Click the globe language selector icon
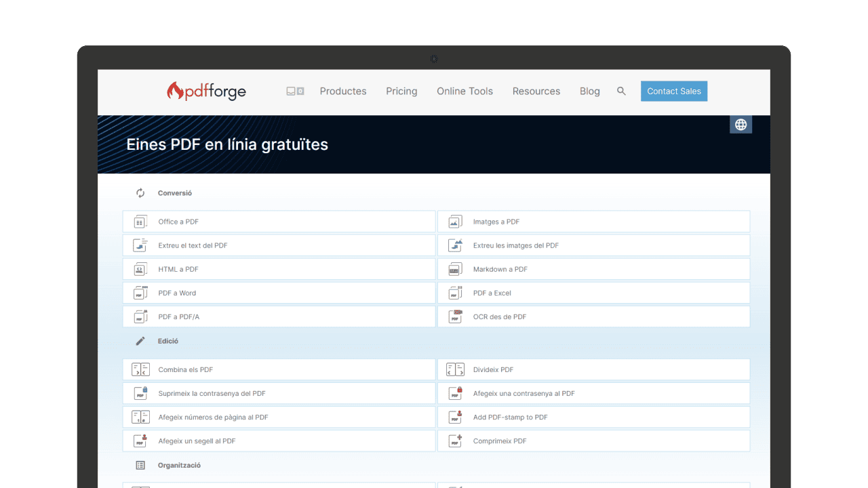 [x=741, y=125]
